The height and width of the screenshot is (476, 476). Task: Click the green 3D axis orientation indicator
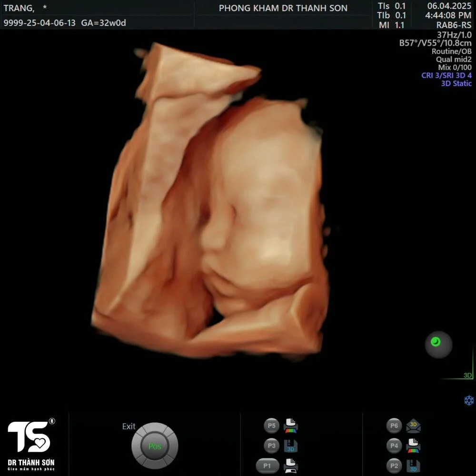(x=457, y=370)
